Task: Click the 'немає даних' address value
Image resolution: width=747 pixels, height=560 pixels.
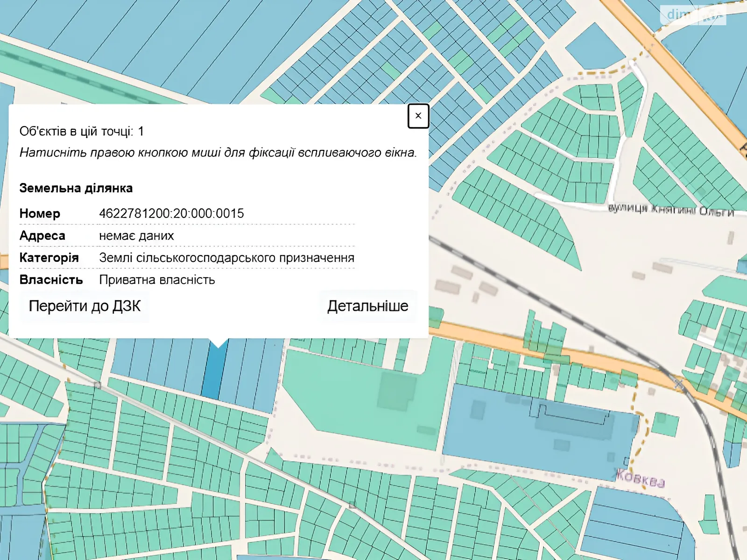Action: 136,236
